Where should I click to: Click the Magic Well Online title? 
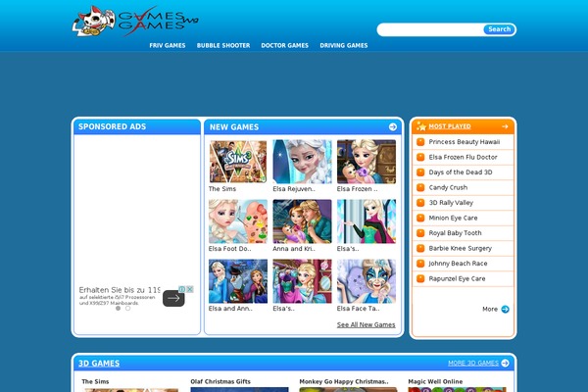pyautogui.click(x=435, y=381)
